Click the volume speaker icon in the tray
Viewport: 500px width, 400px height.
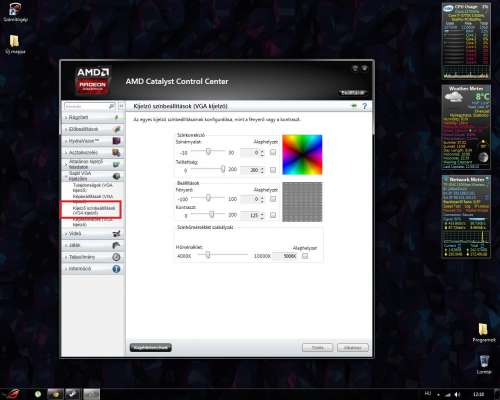pos(458,394)
